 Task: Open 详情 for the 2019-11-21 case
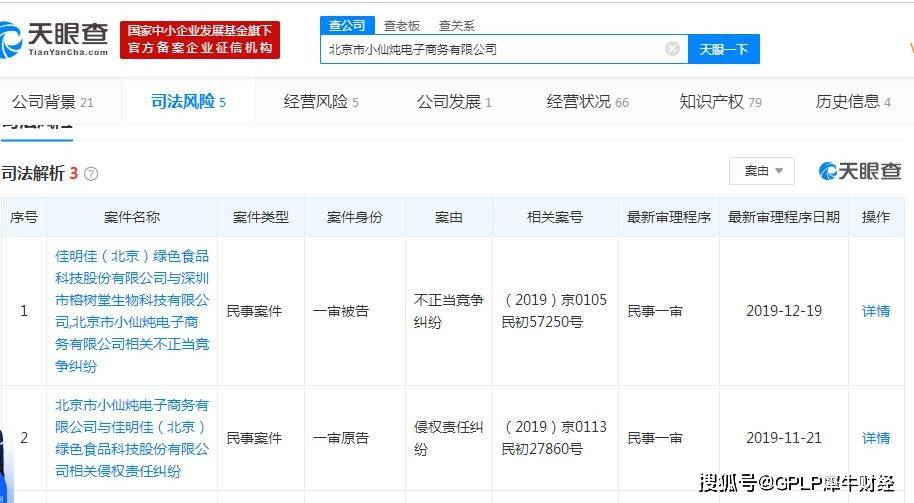click(875, 438)
